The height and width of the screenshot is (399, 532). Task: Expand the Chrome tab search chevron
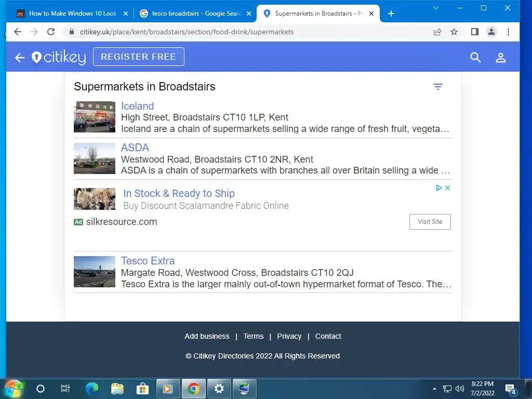pos(436,8)
